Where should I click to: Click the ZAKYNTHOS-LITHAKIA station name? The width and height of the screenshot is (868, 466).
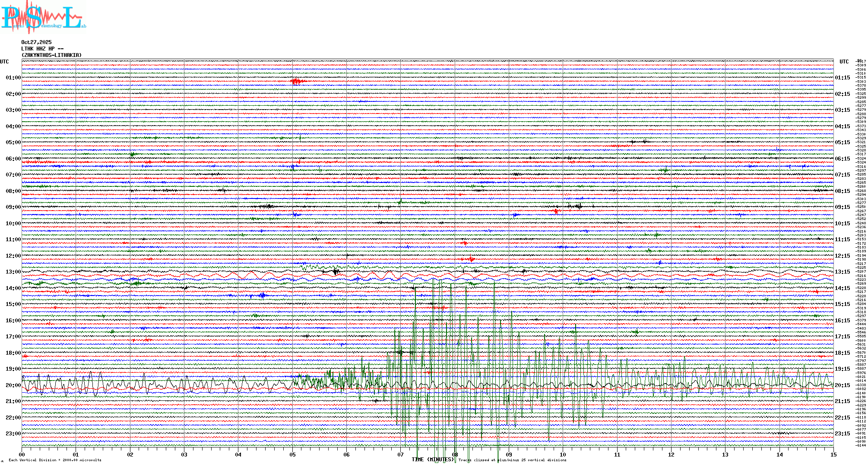coord(51,55)
